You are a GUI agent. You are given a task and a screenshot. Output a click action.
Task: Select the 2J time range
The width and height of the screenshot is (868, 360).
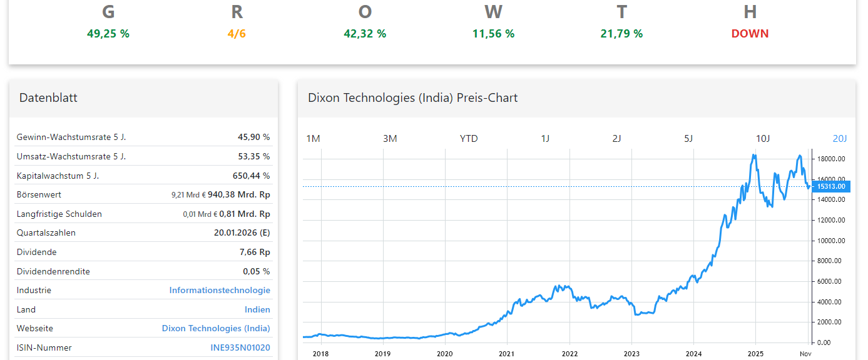[x=616, y=139]
